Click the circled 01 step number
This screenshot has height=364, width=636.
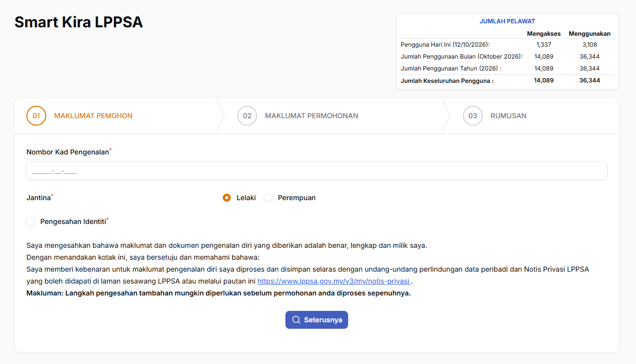point(36,116)
